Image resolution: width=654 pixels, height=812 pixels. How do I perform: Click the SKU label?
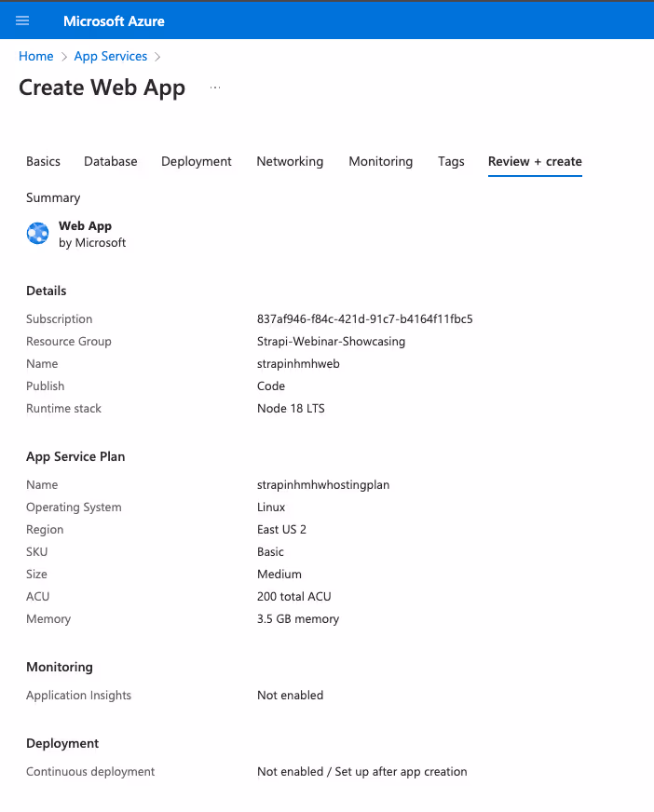point(36,551)
